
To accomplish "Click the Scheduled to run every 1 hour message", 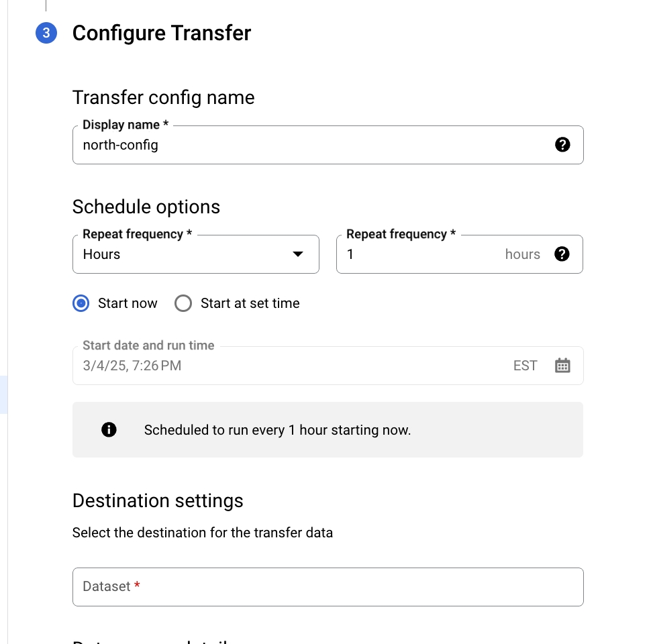I will 277,430.
